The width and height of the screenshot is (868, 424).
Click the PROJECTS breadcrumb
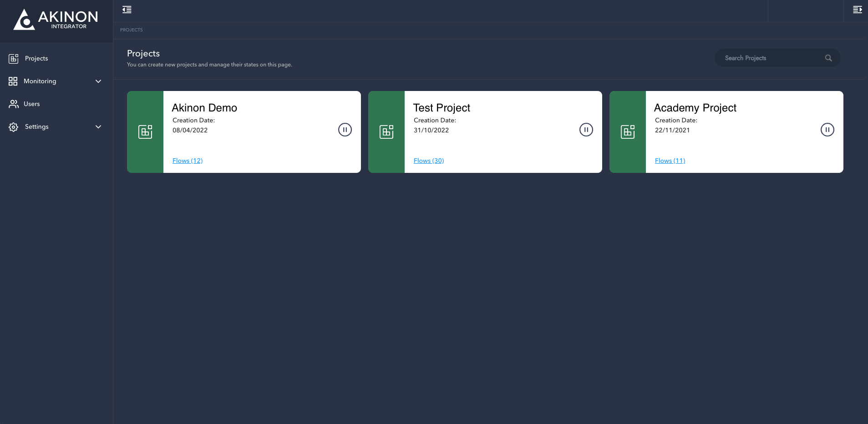[x=132, y=30]
